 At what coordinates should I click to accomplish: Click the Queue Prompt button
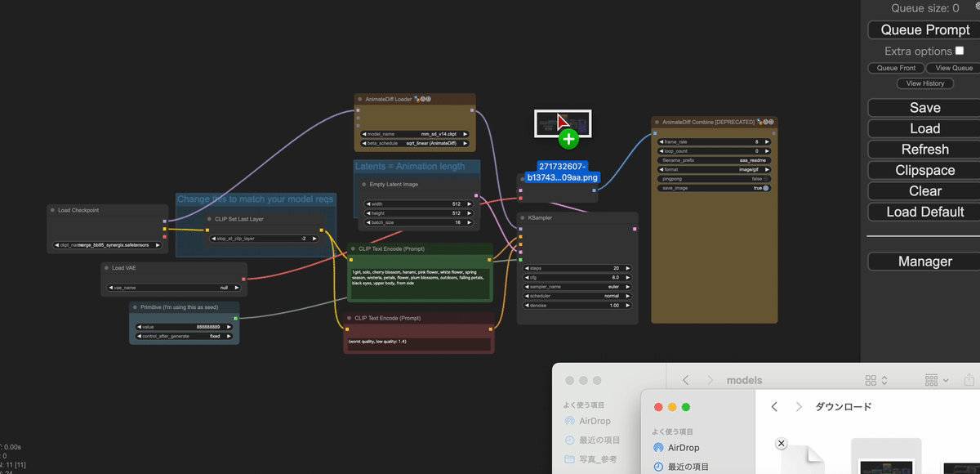pos(925,30)
